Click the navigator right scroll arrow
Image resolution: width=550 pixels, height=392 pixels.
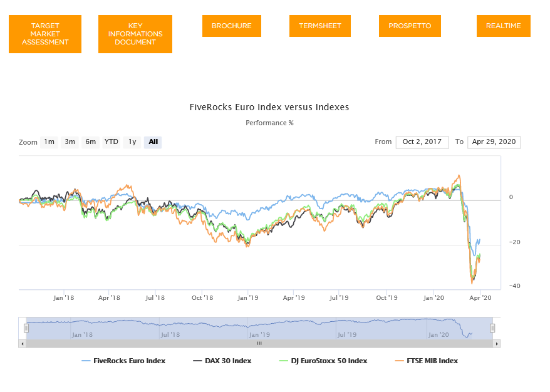(497, 344)
